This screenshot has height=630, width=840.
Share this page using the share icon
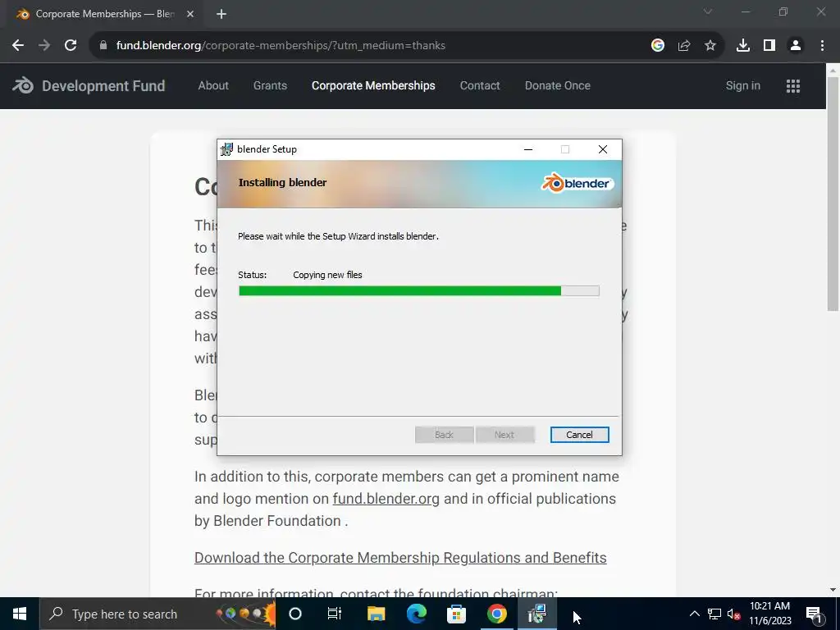click(684, 46)
